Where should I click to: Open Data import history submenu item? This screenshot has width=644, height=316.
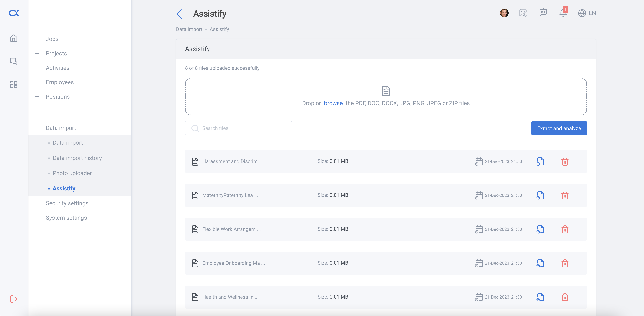tap(77, 158)
